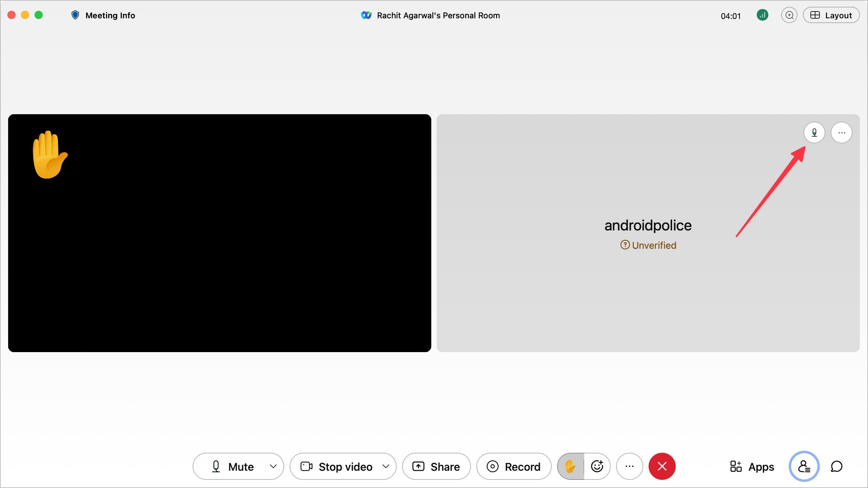Viewport: 868px width, 488px height.
Task: Mute my microphone
Action: [x=232, y=467]
